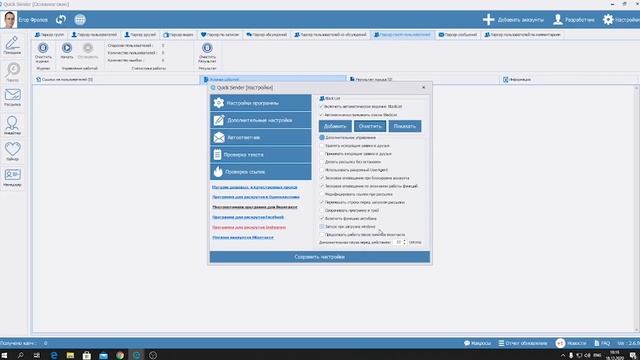Viewport: 640px width, 360px height.
Task: Open the ВКонтакте accounts purchase link
Action: click(x=243, y=237)
